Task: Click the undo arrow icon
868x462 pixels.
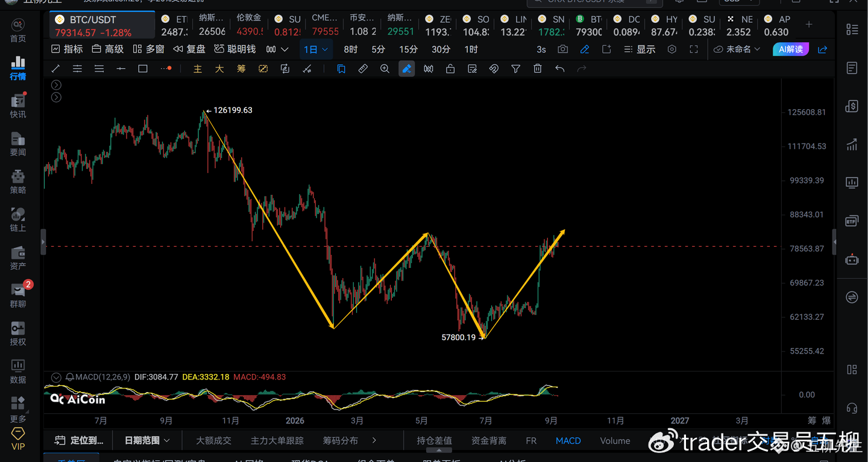Action: coord(560,69)
